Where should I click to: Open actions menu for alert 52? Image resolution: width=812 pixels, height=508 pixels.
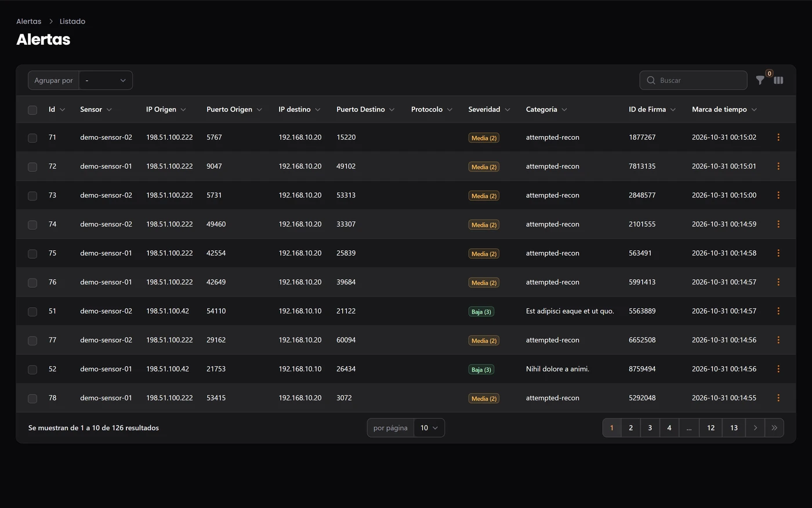point(778,370)
